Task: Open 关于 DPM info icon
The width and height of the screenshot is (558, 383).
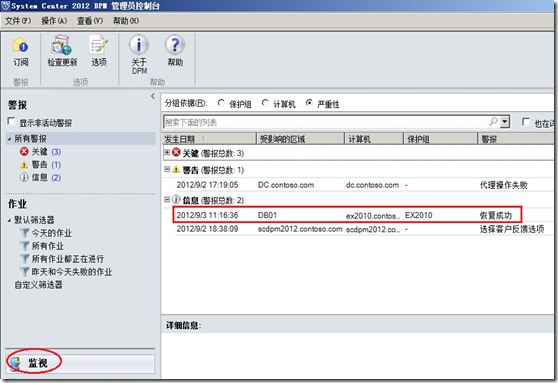Action: (139, 45)
